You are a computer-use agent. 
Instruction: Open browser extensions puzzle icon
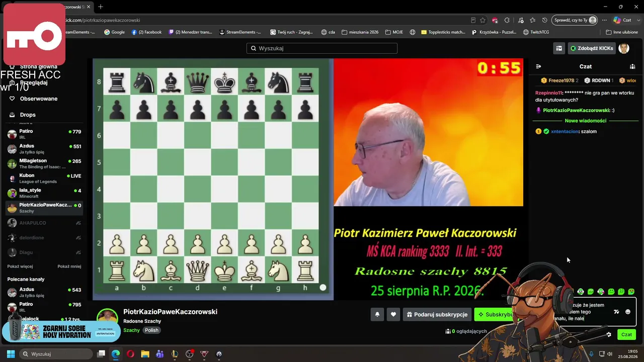coord(507,20)
